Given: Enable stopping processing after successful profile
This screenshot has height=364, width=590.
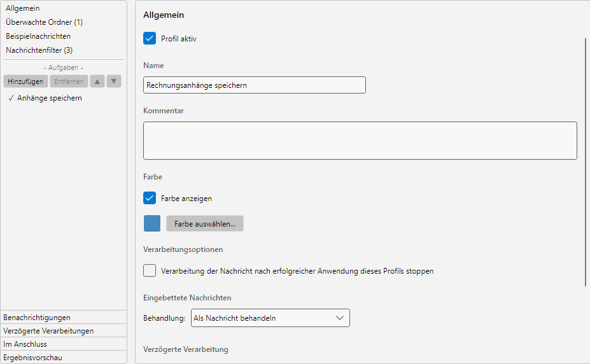Looking at the screenshot, I should (150, 270).
